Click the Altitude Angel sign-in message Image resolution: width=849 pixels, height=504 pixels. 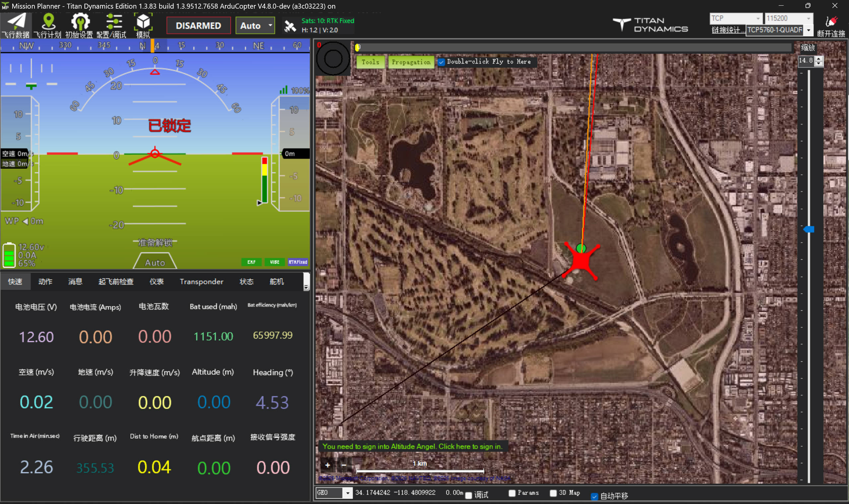(412, 446)
